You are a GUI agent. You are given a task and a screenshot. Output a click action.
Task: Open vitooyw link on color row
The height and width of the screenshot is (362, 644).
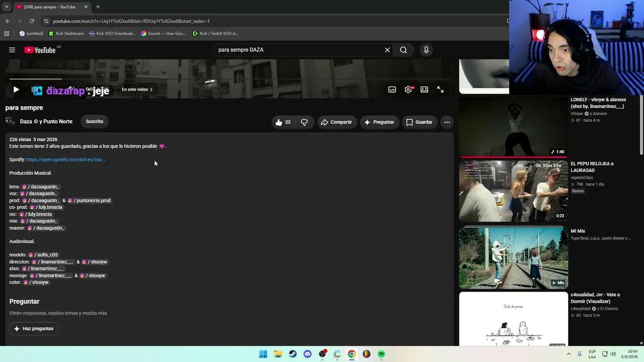pyautogui.click(x=36, y=283)
